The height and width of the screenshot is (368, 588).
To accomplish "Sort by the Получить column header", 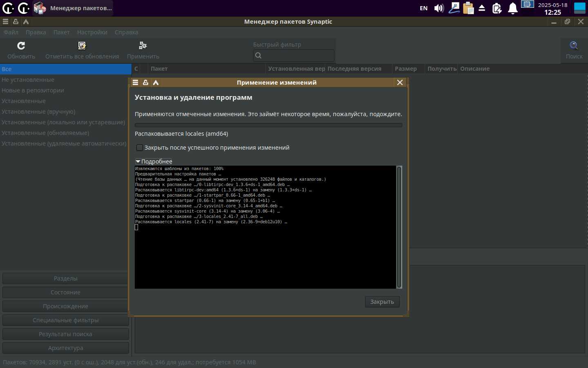I will click(x=441, y=69).
